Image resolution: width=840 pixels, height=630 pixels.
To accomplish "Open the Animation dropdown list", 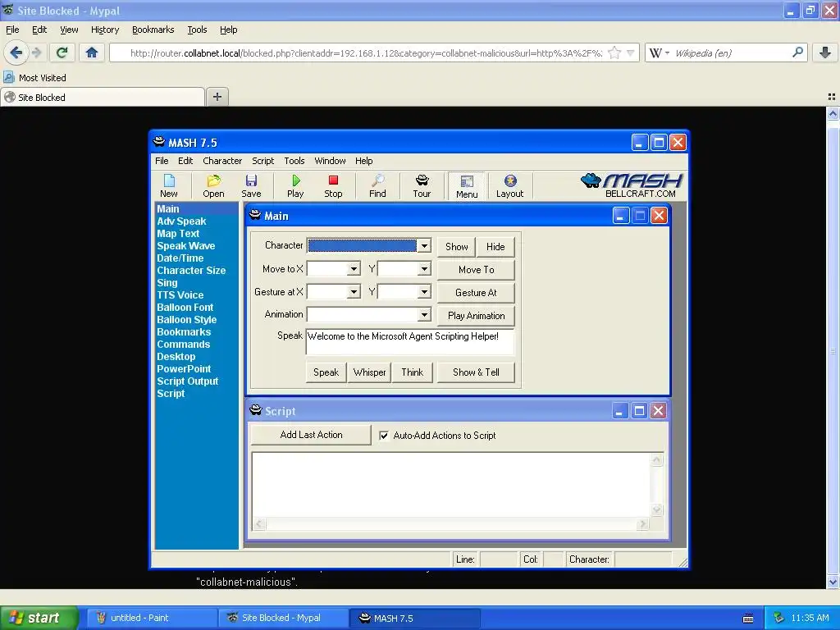I will tap(424, 314).
